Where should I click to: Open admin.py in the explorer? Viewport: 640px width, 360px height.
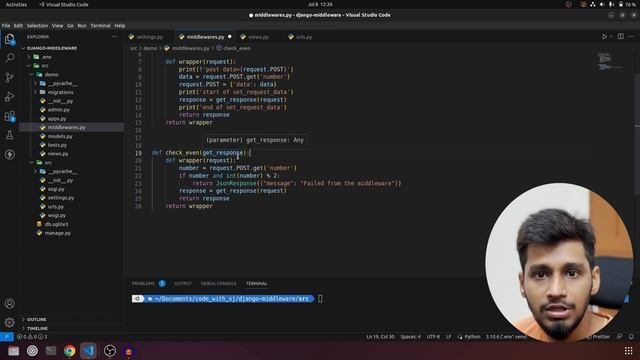coord(58,110)
